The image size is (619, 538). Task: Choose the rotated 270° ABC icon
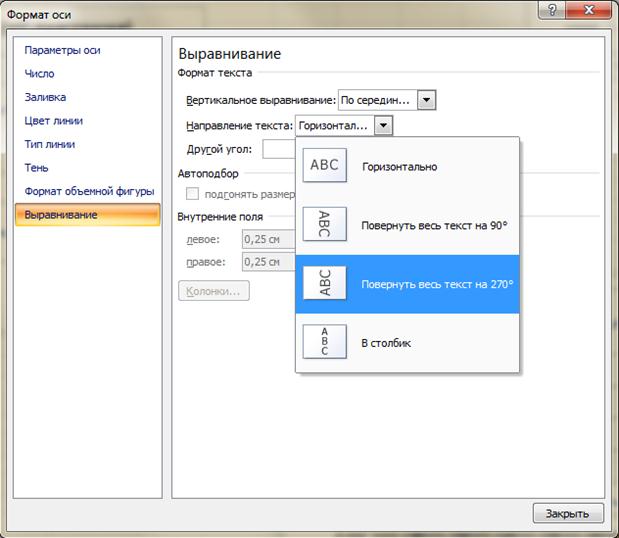[x=325, y=283]
